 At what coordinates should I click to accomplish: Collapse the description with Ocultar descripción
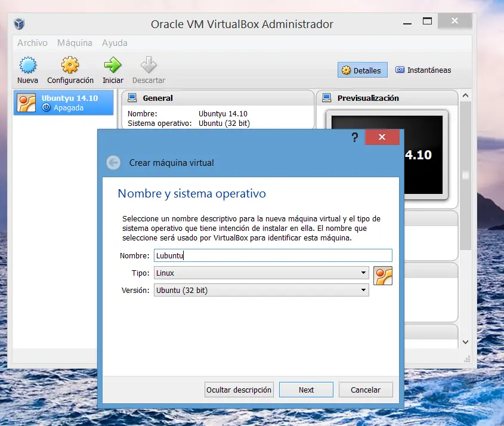pyautogui.click(x=239, y=389)
